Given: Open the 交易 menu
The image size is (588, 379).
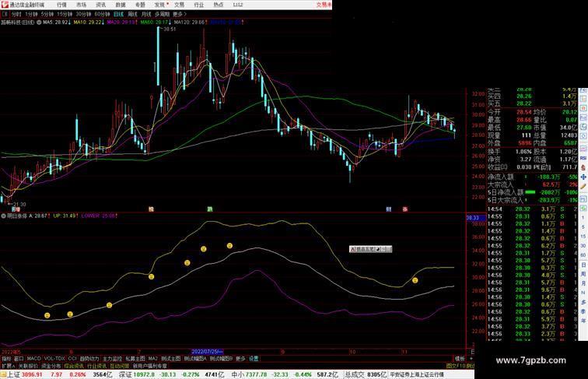Looking at the screenshot, I should tap(179, 5).
